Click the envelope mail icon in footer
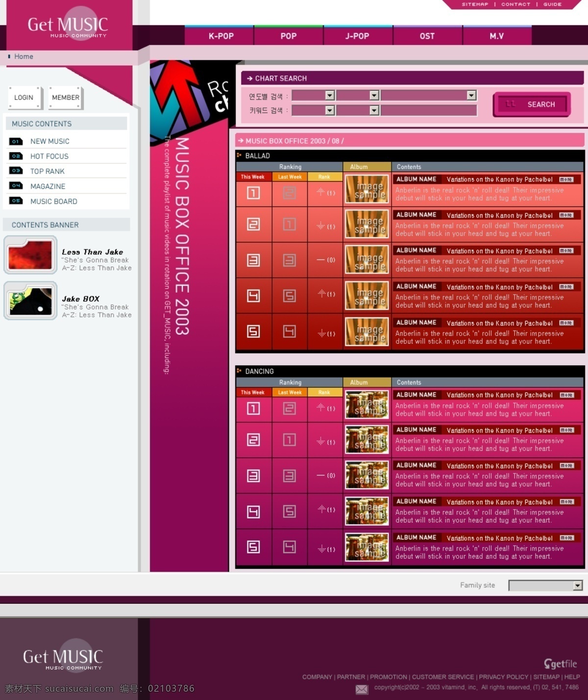The image size is (588, 700). 362,689
